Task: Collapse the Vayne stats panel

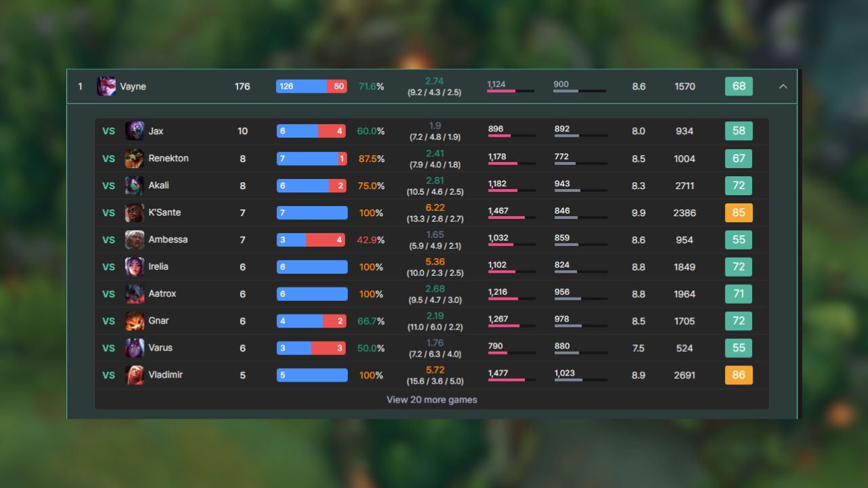Action: click(x=783, y=86)
